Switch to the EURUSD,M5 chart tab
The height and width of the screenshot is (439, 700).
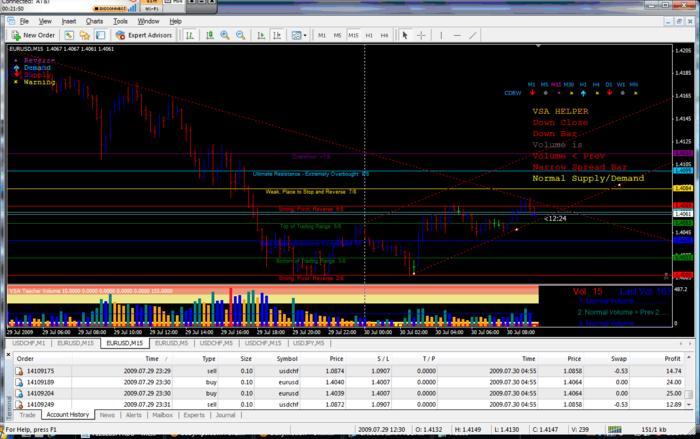tap(171, 343)
